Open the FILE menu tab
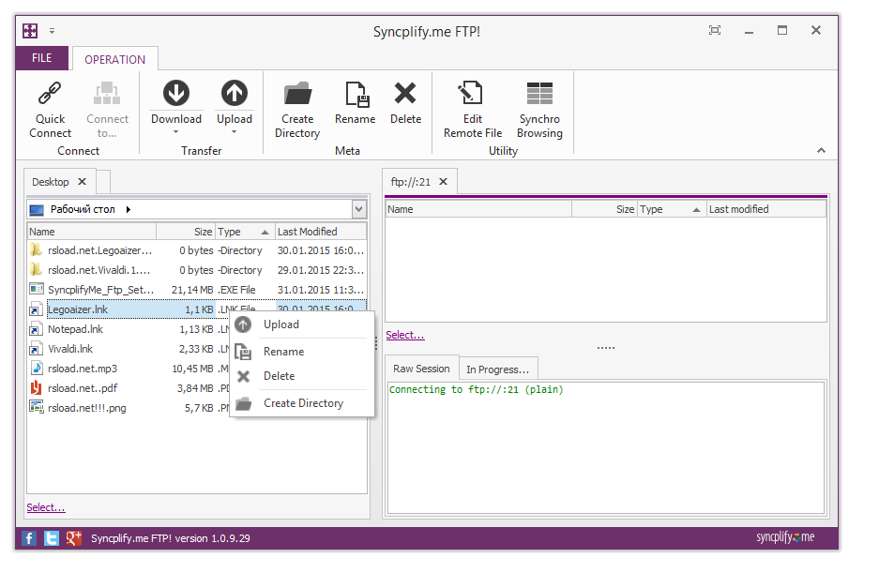879x588 pixels. (42, 58)
